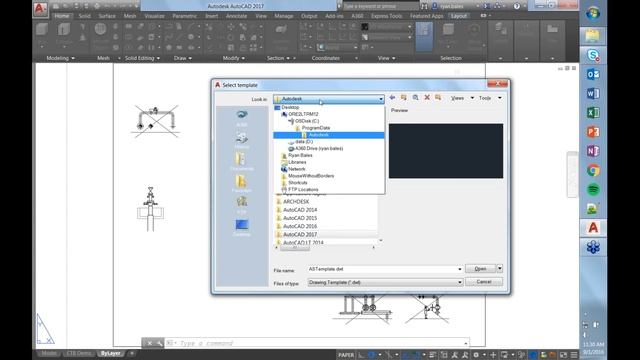
Task: Click the Open button in dialog
Action: click(480, 268)
